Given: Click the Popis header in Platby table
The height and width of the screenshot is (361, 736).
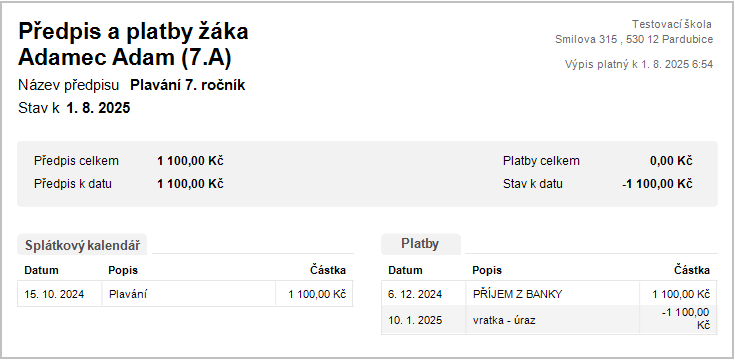Looking at the screenshot, I should point(487,270).
